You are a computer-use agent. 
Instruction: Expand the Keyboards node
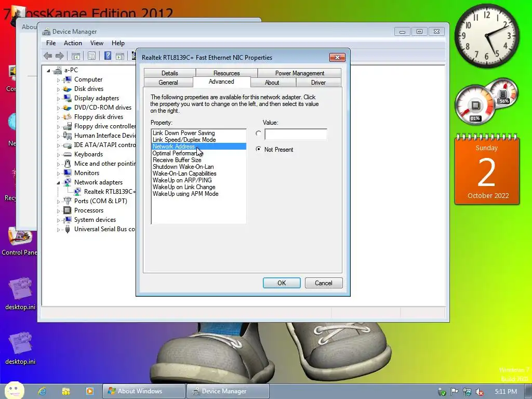point(58,155)
